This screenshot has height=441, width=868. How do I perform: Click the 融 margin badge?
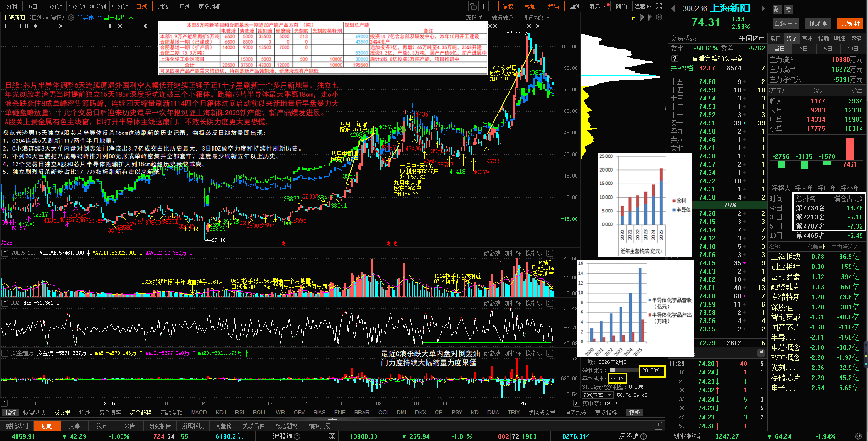coord(777,9)
